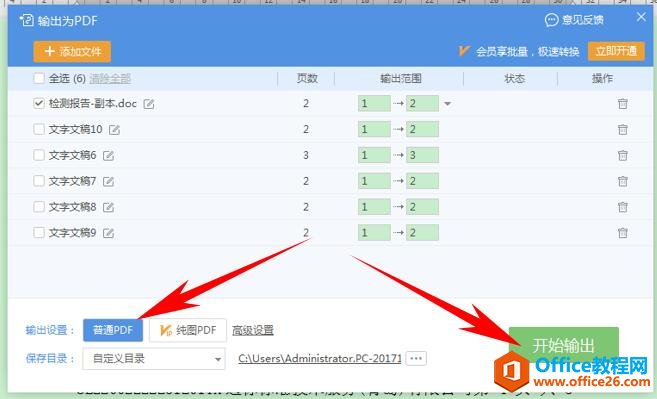Delete 文字文稿9 with trash icon
657x399 pixels.
tap(623, 233)
